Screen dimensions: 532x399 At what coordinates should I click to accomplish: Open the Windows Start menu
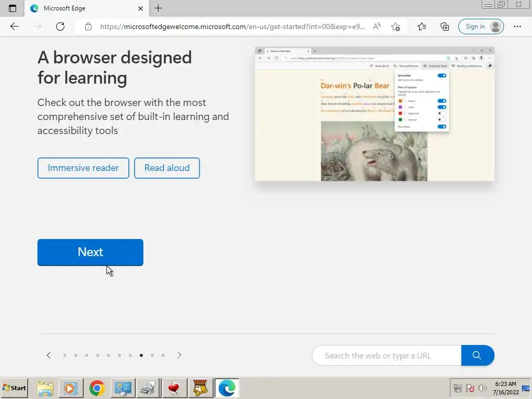(x=14, y=388)
